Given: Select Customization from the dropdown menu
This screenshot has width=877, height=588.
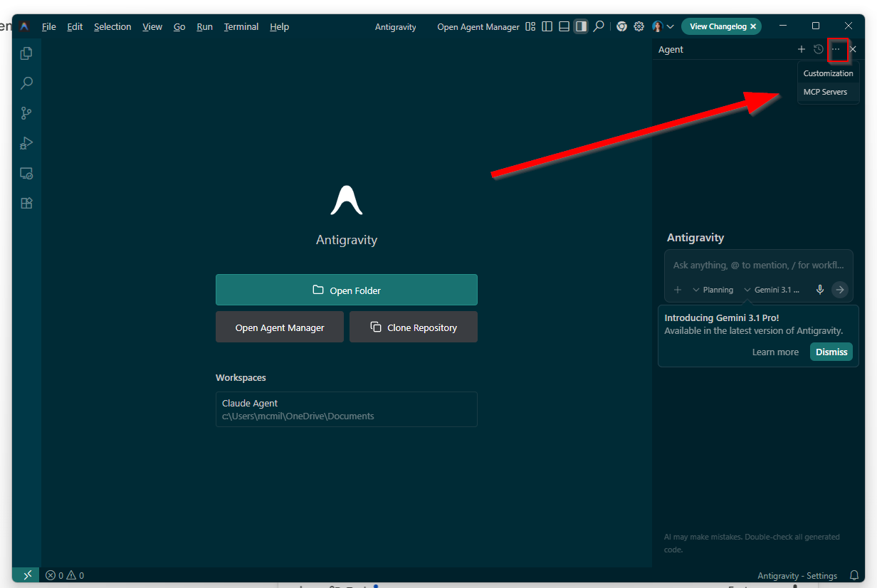Looking at the screenshot, I should tap(829, 73).
